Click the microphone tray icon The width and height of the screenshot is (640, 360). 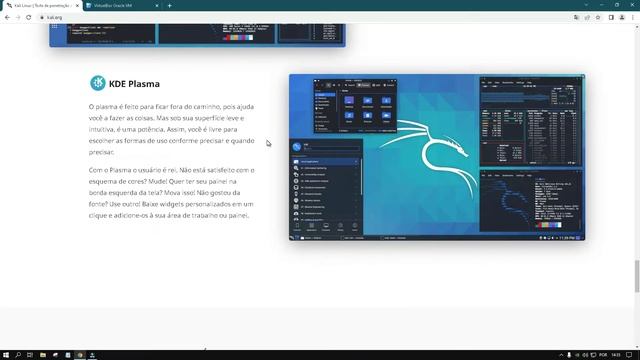point(569,355)
